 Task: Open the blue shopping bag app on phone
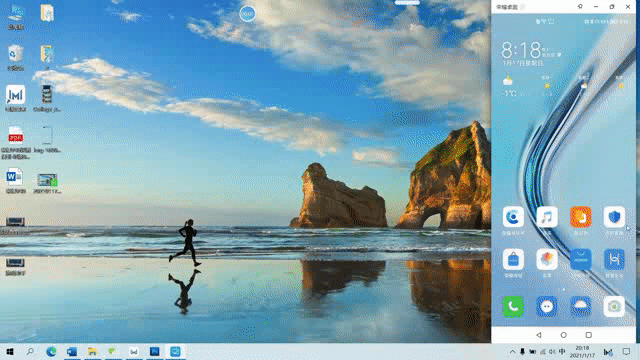[513, 260]
